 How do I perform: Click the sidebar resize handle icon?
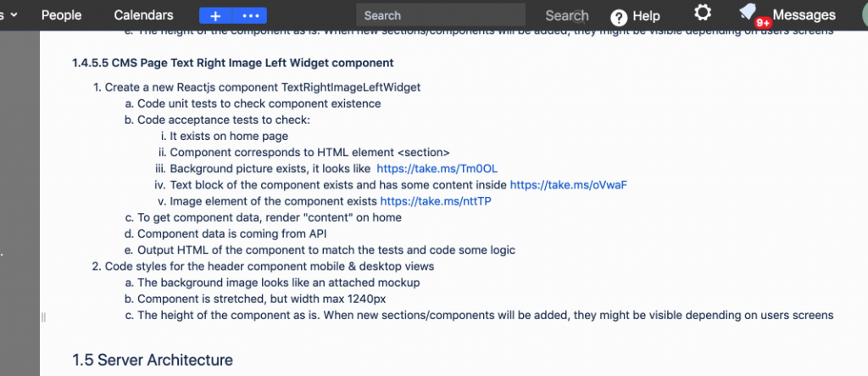pyautogui.click(x=44, y=317)
